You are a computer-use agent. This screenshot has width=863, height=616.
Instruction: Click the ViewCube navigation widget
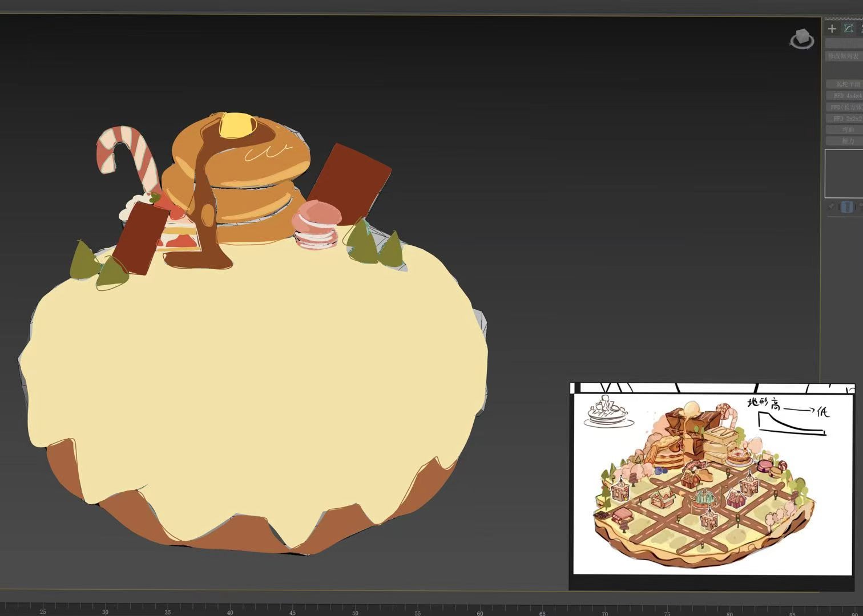tap(802, 39)
